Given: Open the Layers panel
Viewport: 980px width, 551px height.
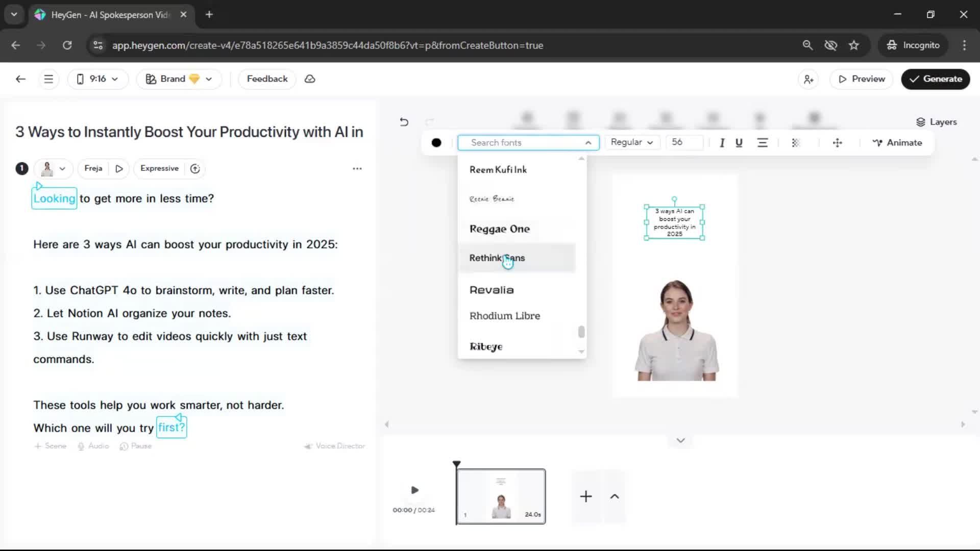Looking at the screenshot, I should pos(936,122).
